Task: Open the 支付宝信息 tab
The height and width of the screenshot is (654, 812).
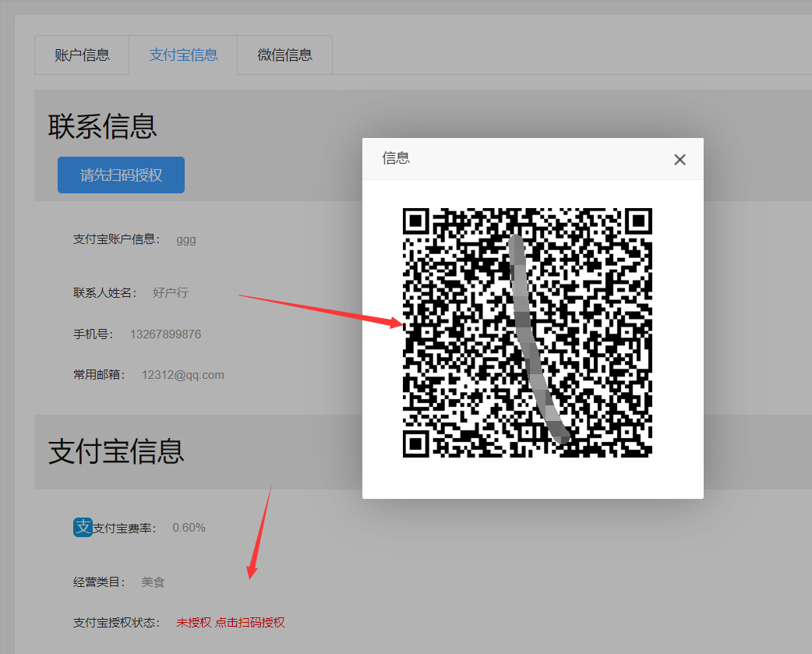Action: click(183, 55)
